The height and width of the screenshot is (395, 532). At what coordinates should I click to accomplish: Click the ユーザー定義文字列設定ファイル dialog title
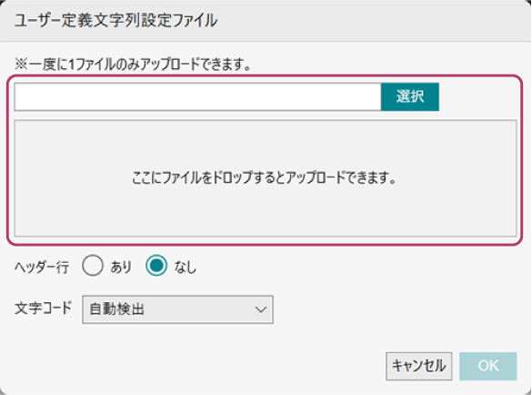(x=116, y=20)
